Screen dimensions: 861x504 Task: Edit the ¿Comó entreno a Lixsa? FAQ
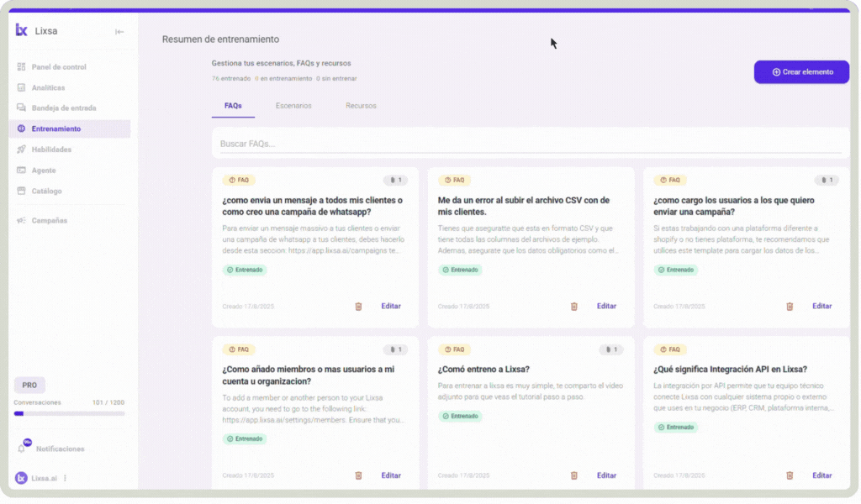click(606, 475)
